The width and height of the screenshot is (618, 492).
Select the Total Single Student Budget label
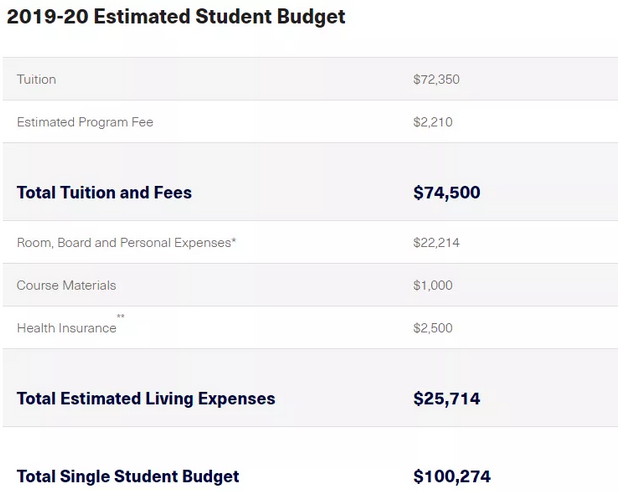(x=128, y=476)
